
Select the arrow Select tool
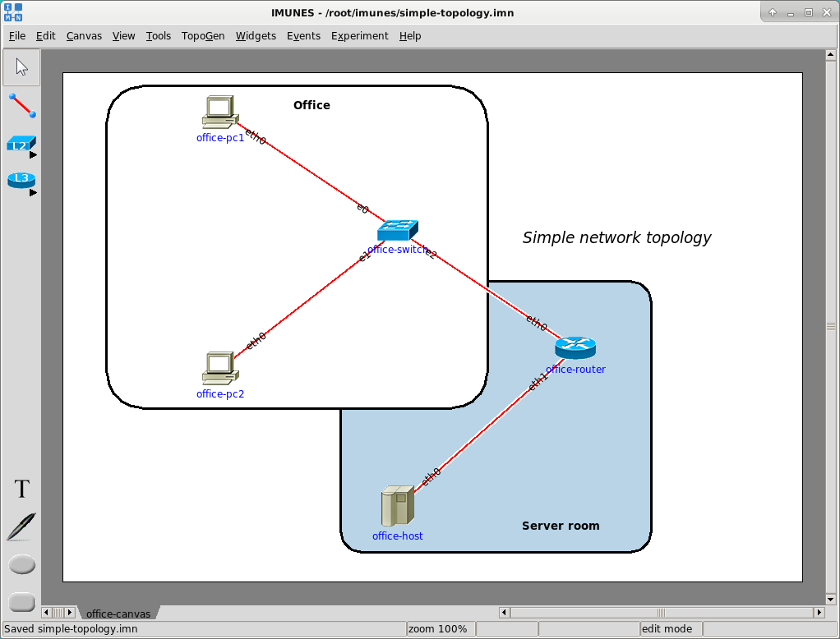21,67
